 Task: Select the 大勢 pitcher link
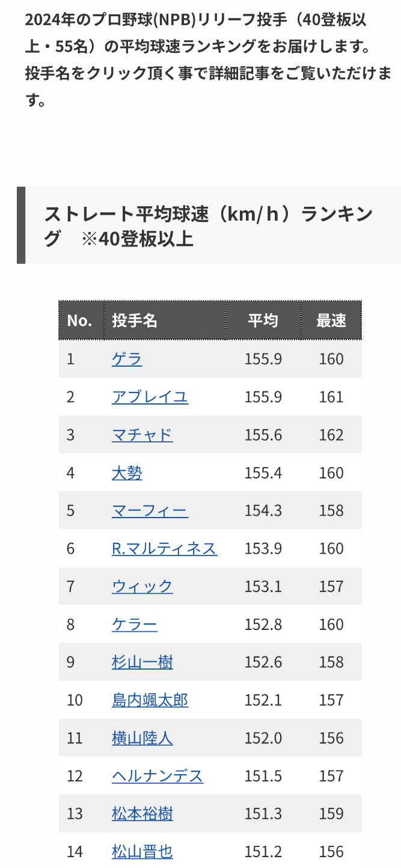coord(127,473)
